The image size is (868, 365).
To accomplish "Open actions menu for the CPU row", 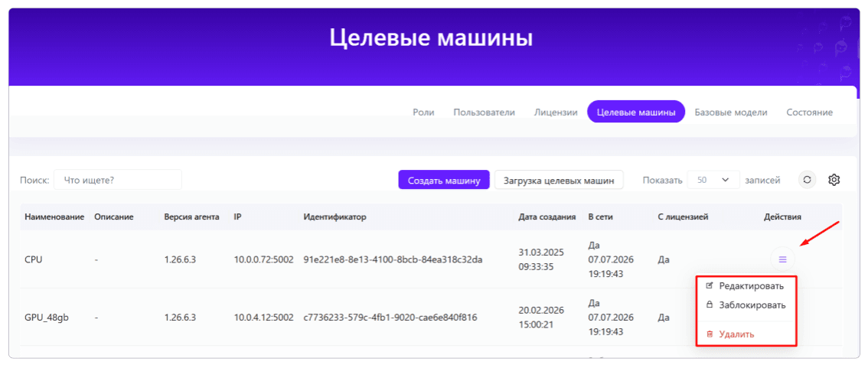I will [782, 259].
